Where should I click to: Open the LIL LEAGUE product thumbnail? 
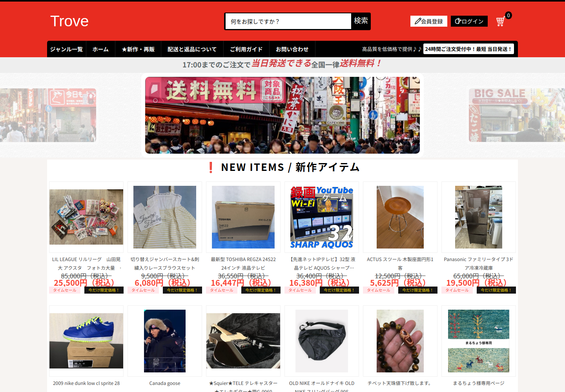[x=86, y=217]
